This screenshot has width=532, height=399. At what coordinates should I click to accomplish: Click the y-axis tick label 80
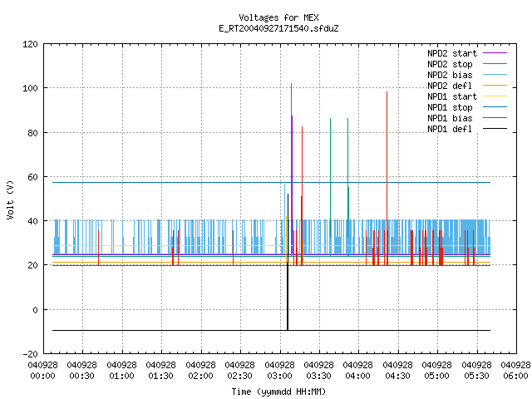click(33, 133)
